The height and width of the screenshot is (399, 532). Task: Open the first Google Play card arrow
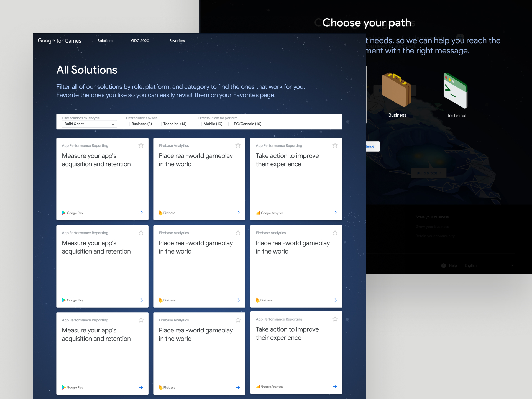pos(141,213)
